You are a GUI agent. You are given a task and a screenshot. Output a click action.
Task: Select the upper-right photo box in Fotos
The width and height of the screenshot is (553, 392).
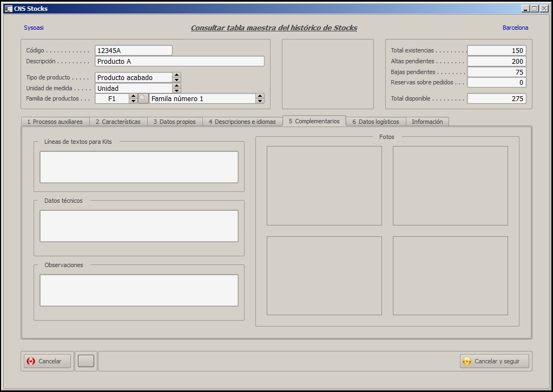[450, 186]
